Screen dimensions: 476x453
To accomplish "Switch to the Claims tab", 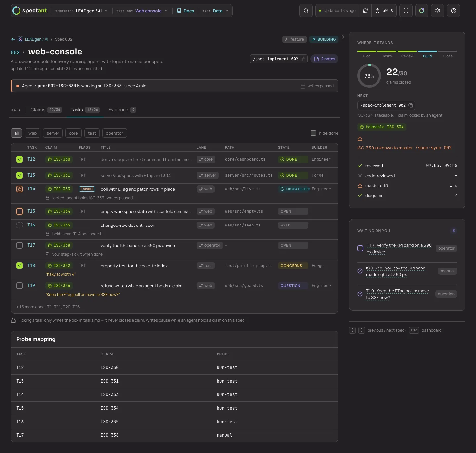I will [x=46, y=110].
